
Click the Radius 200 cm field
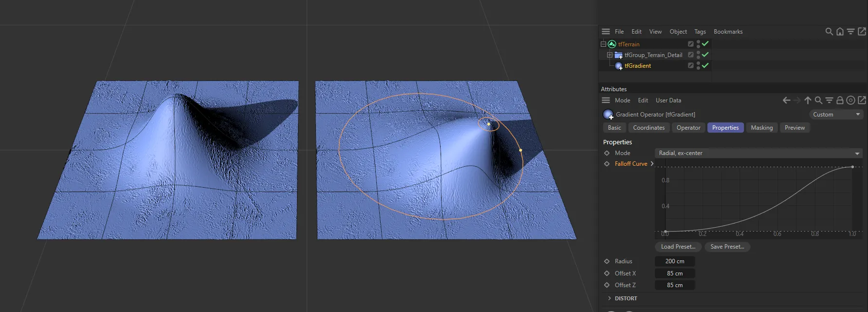[x=675, y=261]
